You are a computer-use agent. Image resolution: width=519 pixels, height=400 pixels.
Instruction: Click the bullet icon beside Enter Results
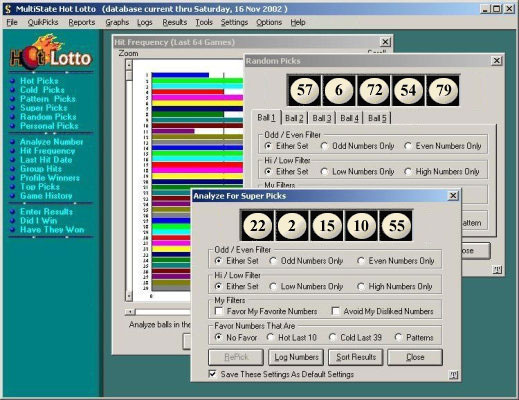click(x=12, y=211)
